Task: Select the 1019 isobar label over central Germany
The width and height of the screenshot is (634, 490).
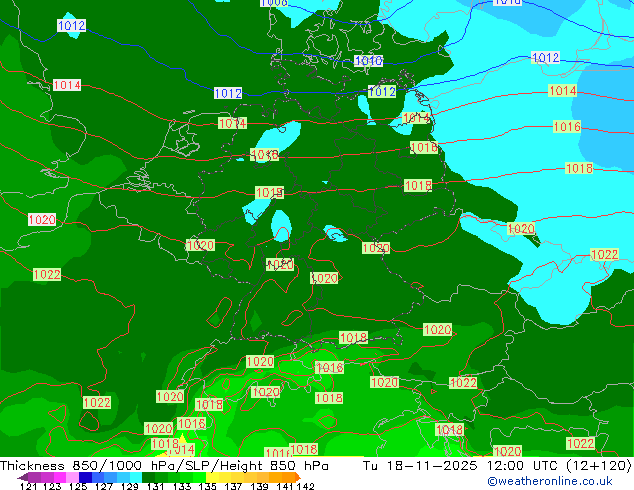Action: coord(269,192)
